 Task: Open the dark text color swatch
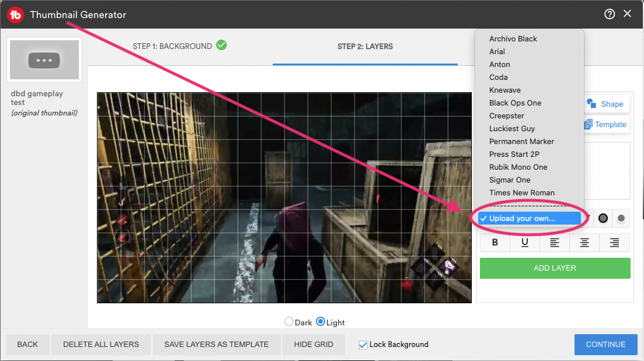(603, 218)
